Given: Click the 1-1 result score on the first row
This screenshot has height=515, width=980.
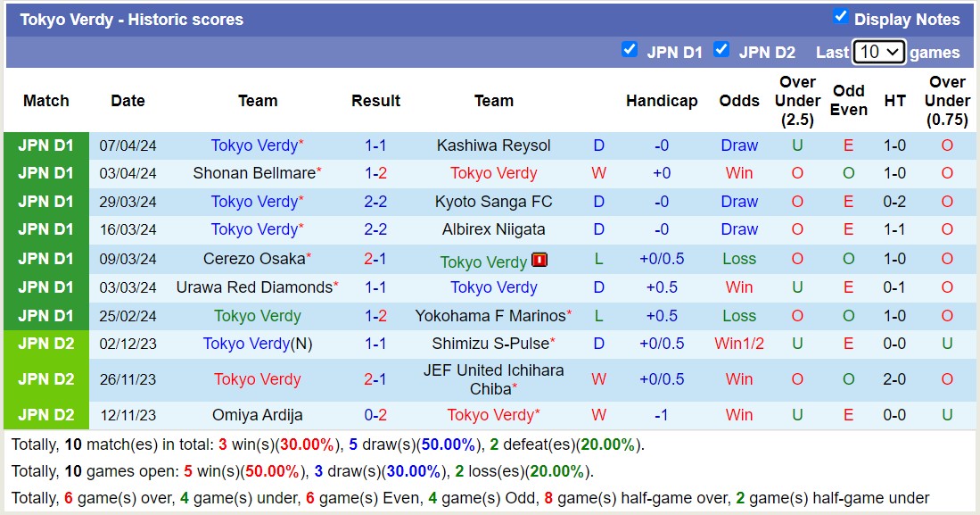Looking at the screenshot, I should tap(375, 145).
